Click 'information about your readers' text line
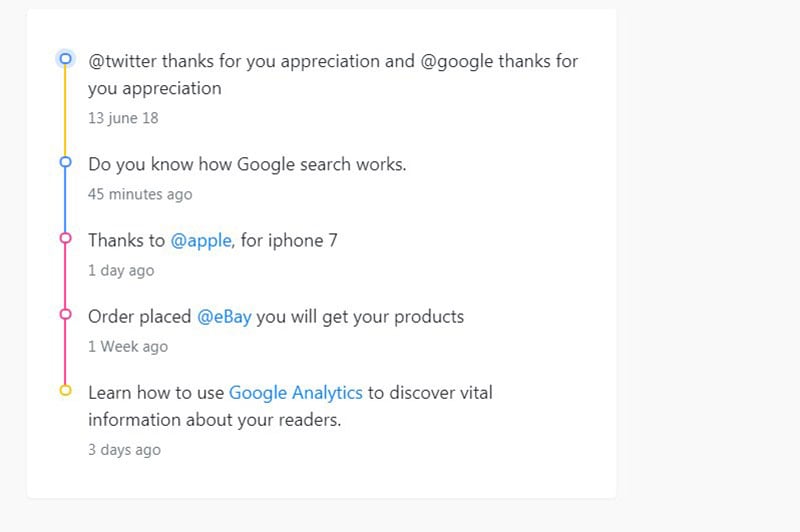The width and height of the screenshot is (800, 532). (215, 420)
